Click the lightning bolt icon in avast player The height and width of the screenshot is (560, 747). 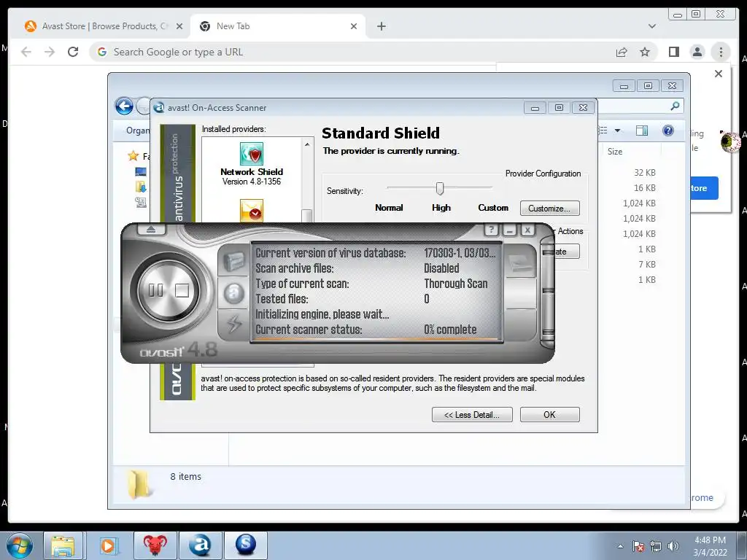coord(234,323)
